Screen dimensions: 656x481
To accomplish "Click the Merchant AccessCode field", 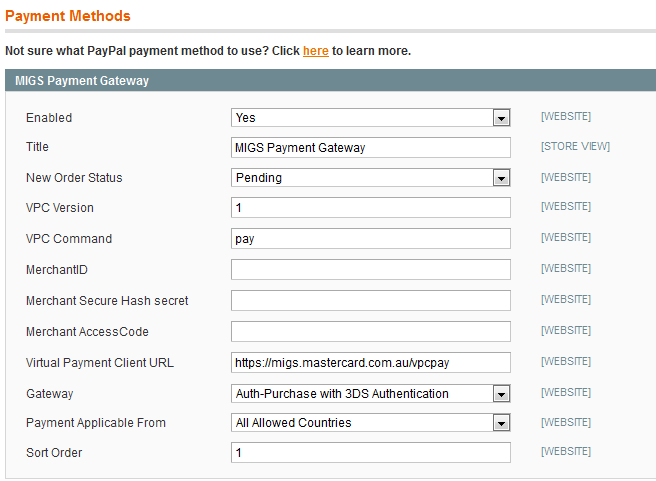I will (x=371, y=331).
